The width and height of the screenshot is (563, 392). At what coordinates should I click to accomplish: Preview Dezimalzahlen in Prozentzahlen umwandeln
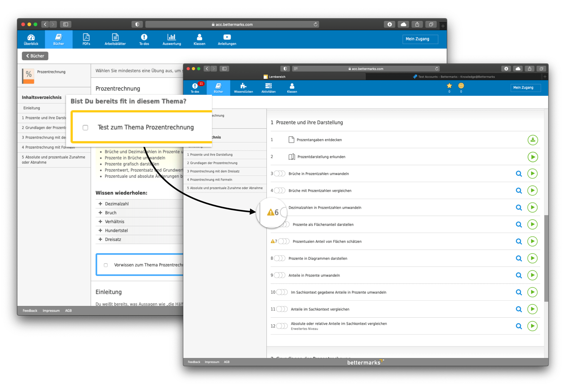(x=518, y=207)
